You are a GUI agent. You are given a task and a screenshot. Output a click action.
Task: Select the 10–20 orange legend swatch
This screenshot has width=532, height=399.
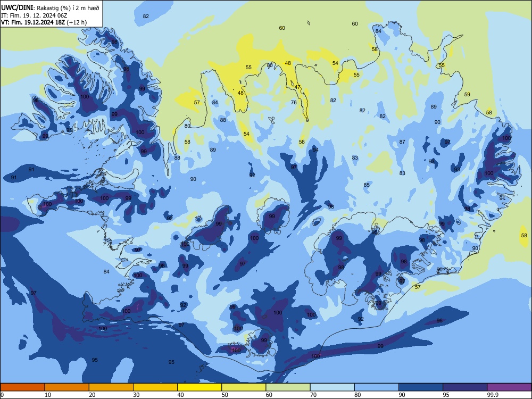coord(67,387)
